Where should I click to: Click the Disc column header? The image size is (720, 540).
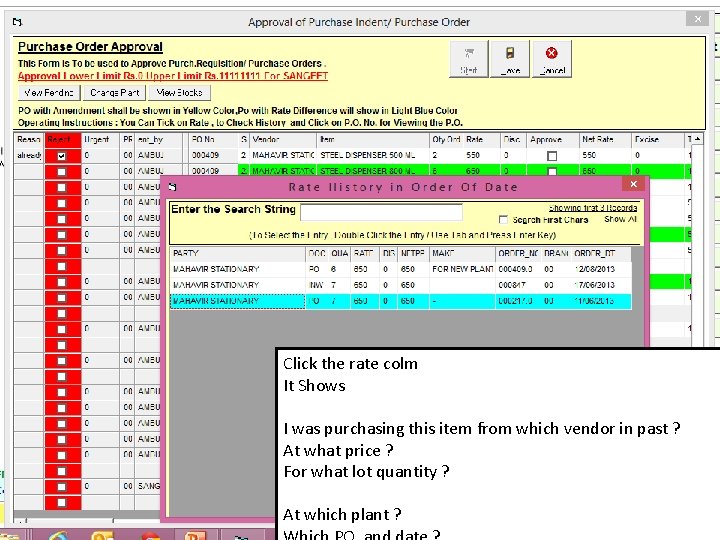pos(513,139)
